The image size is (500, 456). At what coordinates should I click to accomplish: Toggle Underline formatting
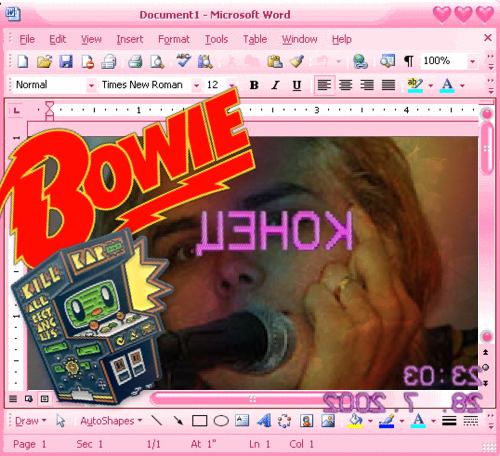coord(297,85)
